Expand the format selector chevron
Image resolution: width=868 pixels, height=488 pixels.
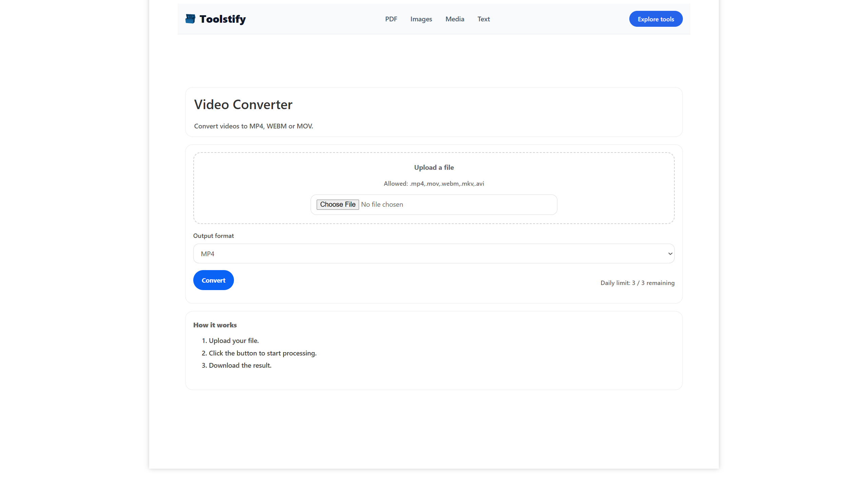pyautogui.click(x=670, y=253)
